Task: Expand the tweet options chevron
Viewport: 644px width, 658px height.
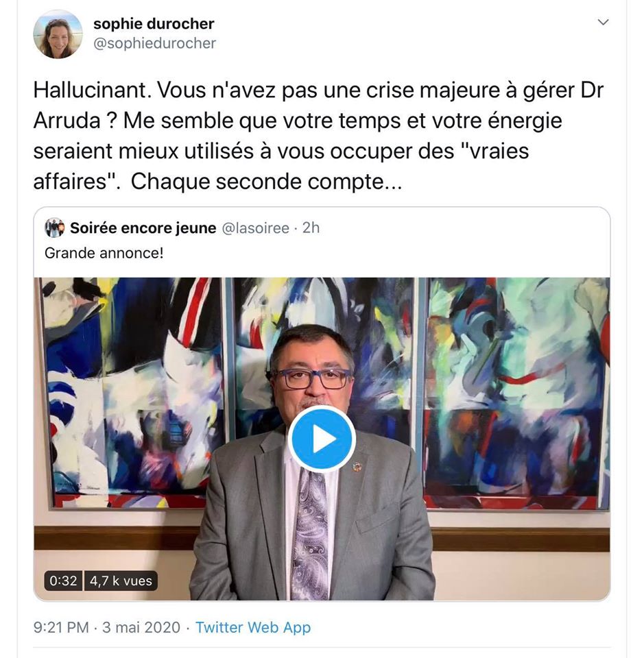Action: [x=603, y=22]
